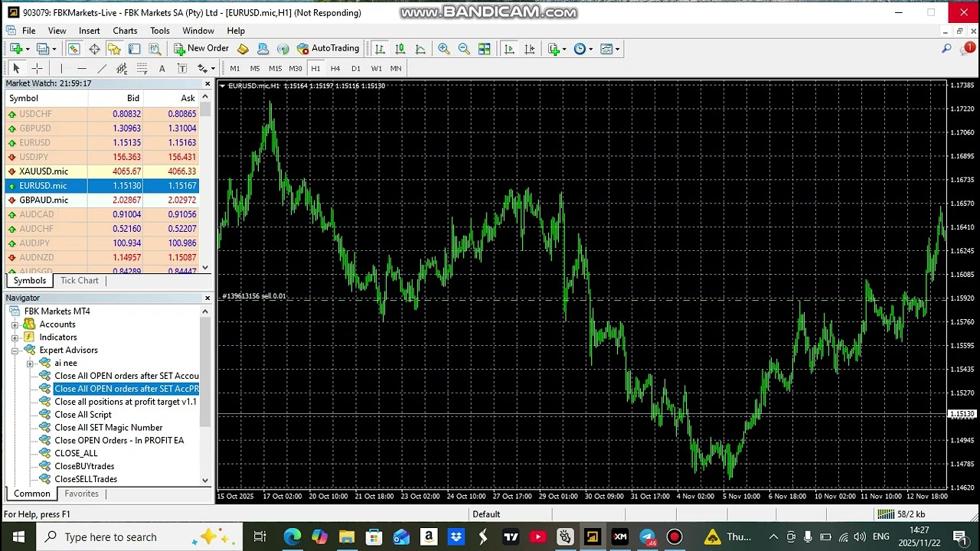The width and height of the screenshot is (980, 551).
Task: Switch to the Tick Chart tab
Action: point(80,281)
